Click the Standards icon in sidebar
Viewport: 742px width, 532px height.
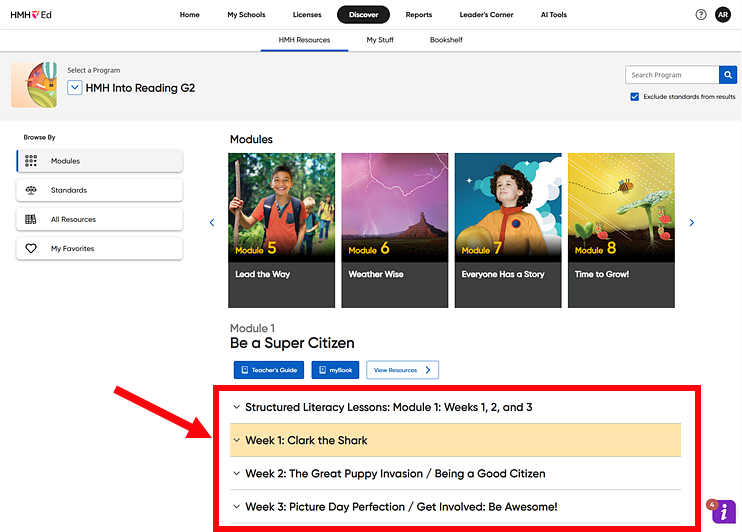[x=31, y=190]
